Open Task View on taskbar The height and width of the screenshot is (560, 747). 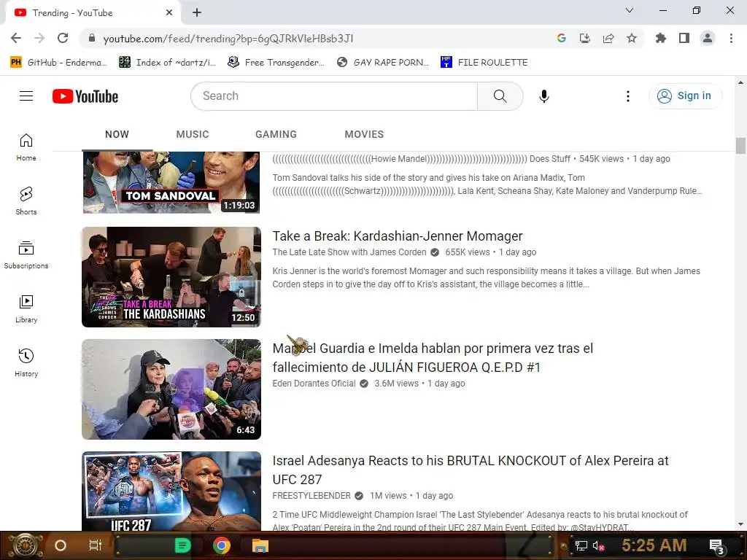pyautogui.click(x=96, y=545)
